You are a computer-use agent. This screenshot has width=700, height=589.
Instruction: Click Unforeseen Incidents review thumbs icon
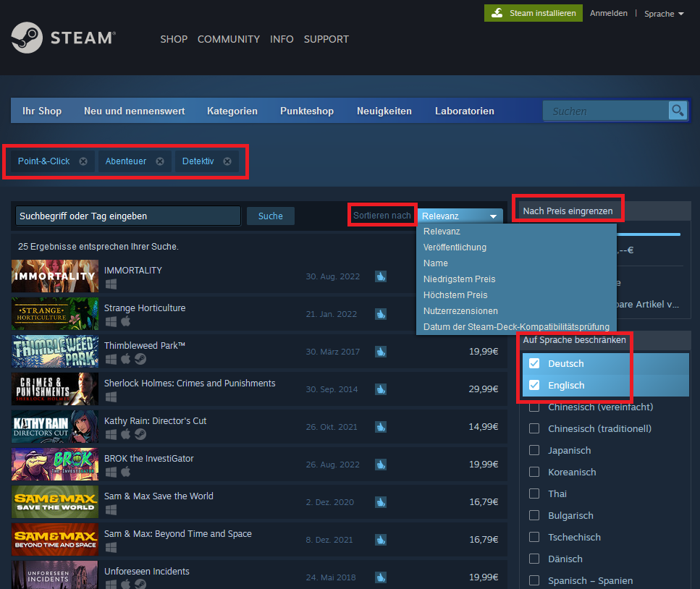tap(380, 577)
